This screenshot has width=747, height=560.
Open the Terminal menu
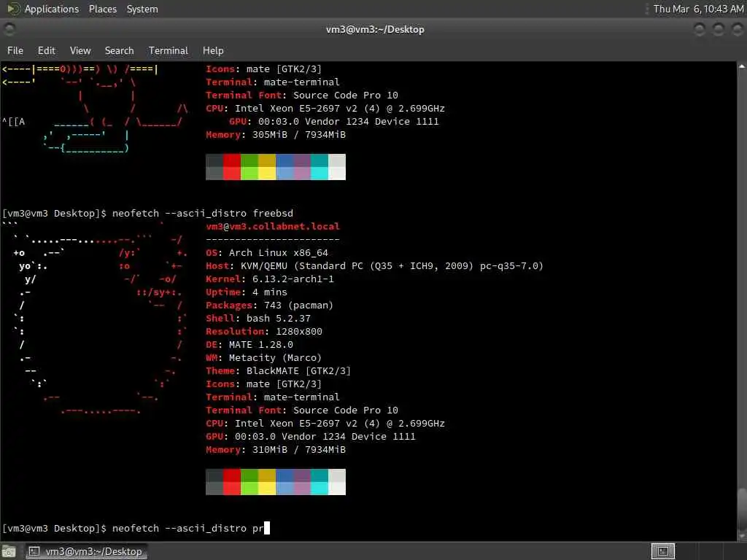169,50
